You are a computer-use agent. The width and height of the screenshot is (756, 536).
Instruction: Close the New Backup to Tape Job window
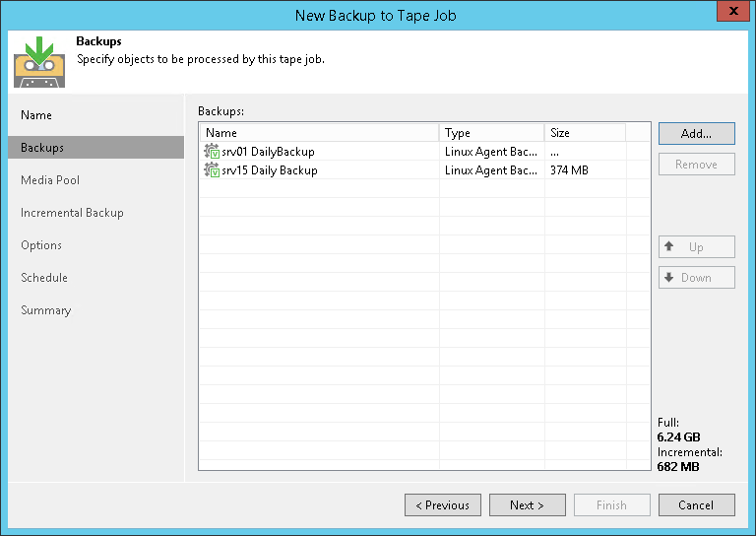pyautogui.click(x=729, y=13)
